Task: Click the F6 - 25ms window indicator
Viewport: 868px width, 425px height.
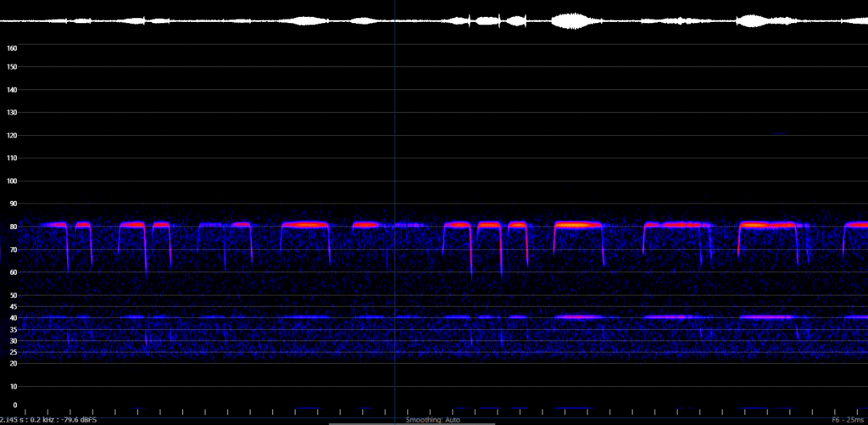Action: click(848, 419)
